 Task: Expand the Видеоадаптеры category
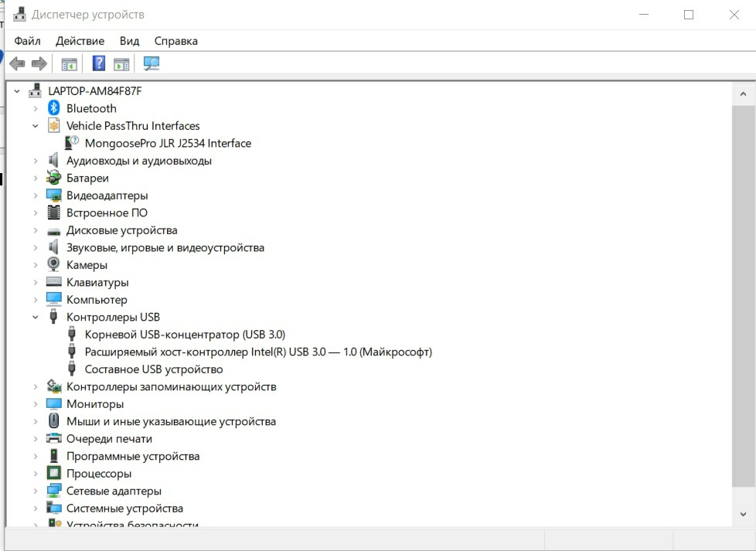click(x=36, y=196)
